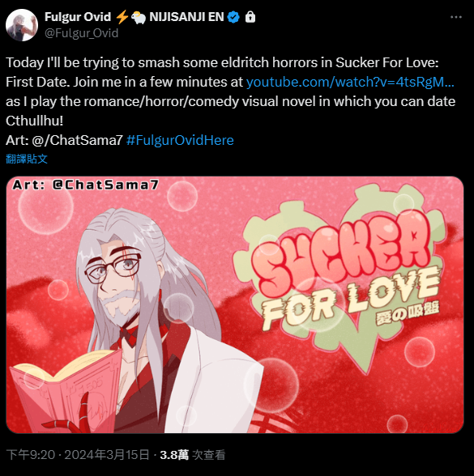474x476 pixels.
Task: Click the 下午9:20 · 2024年3月15日 timestamp
Action: (x=78, y=455)
